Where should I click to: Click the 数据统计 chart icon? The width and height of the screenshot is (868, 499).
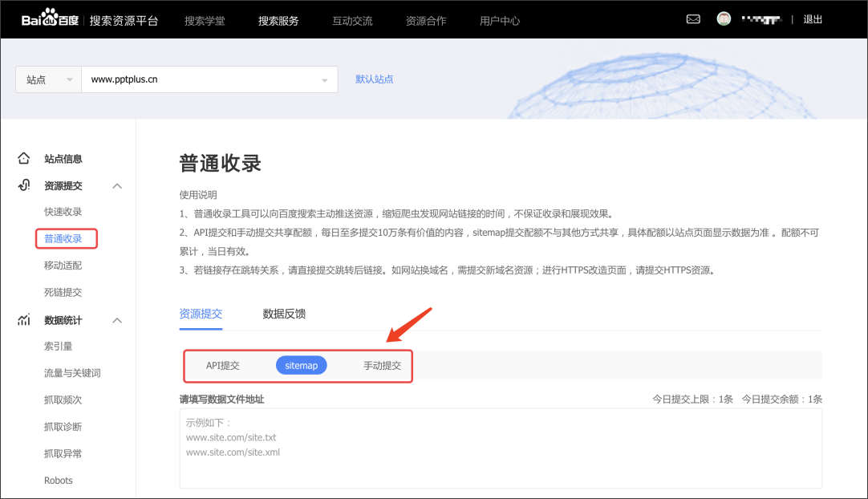[24, 319]
